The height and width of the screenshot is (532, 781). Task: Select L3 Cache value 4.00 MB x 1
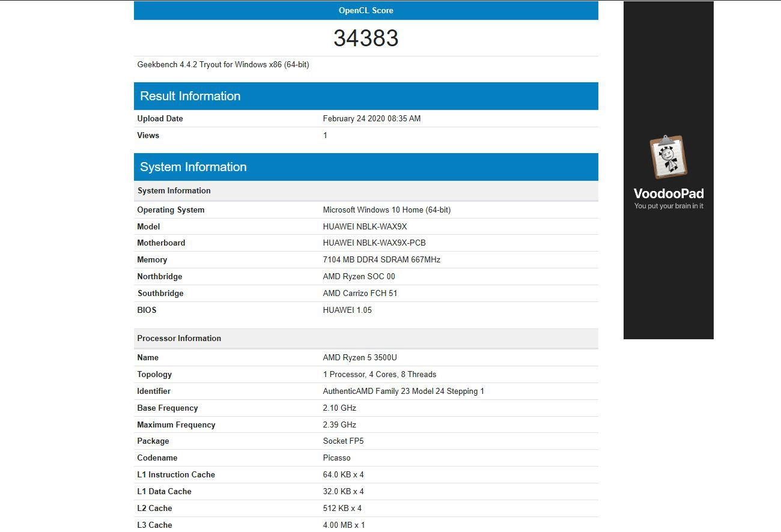coord(344,525)
